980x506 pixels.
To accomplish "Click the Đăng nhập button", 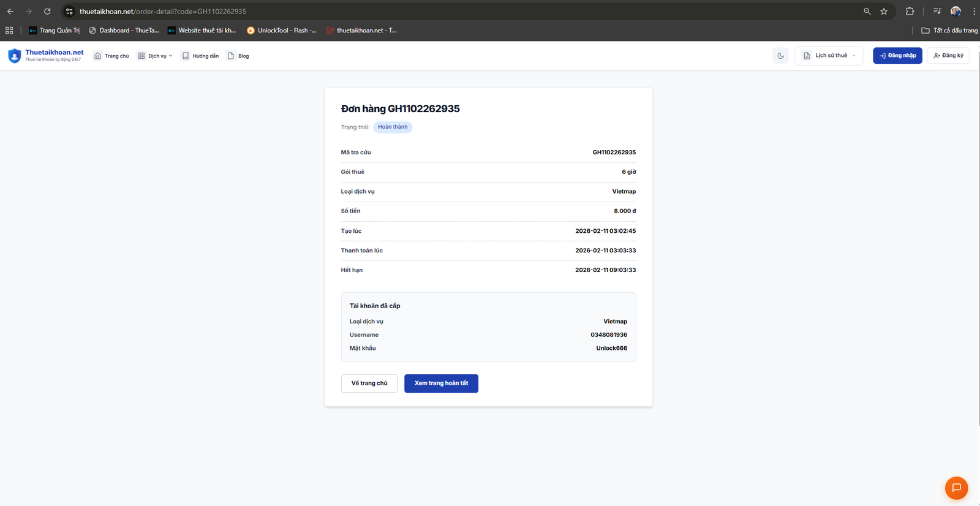I will pyautogui.click(x=897, y=56).
